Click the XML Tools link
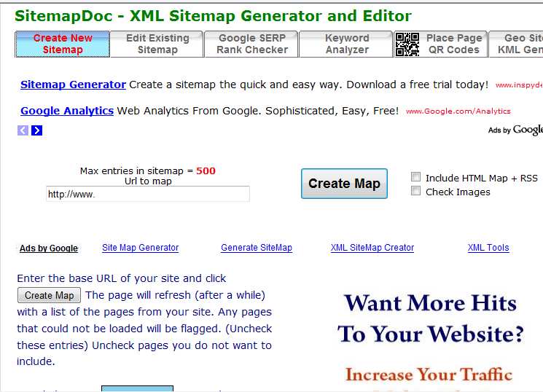The image size is (543, 392). 488,248
